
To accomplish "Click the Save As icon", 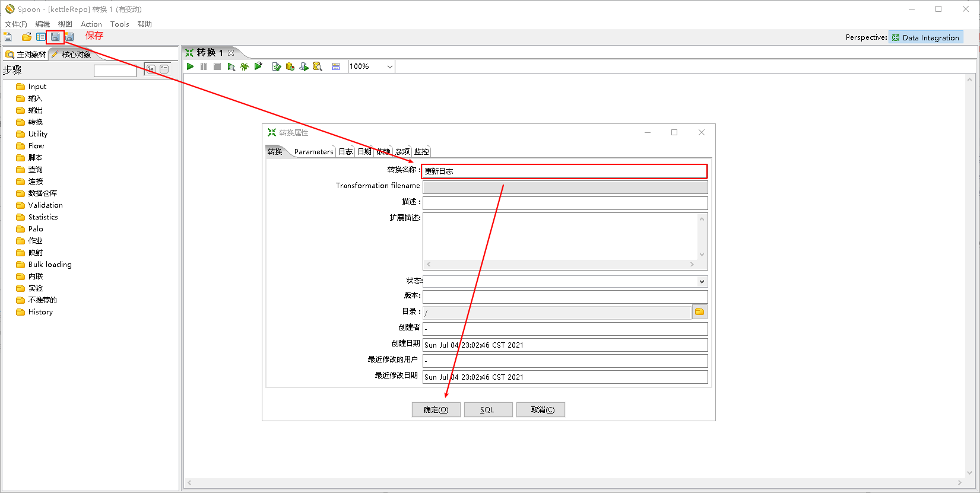I will [x=69, y=37].
